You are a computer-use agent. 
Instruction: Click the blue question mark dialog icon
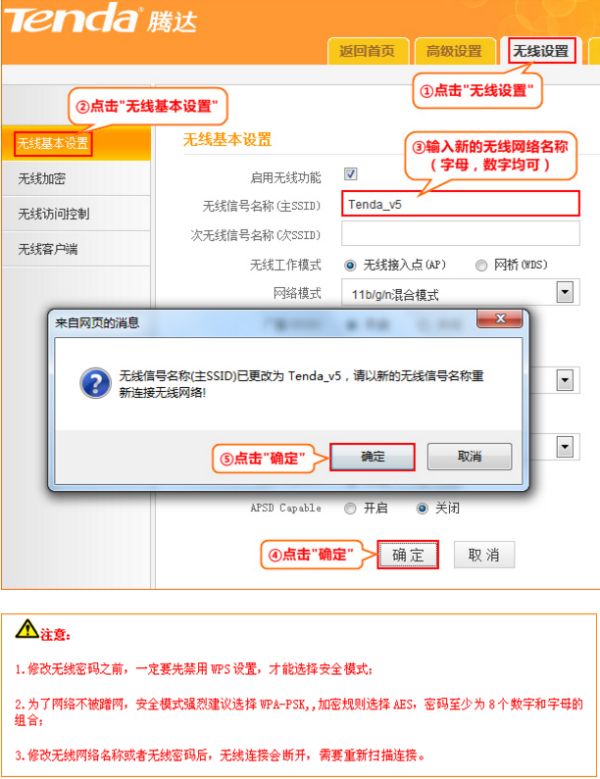click(96, 383)
